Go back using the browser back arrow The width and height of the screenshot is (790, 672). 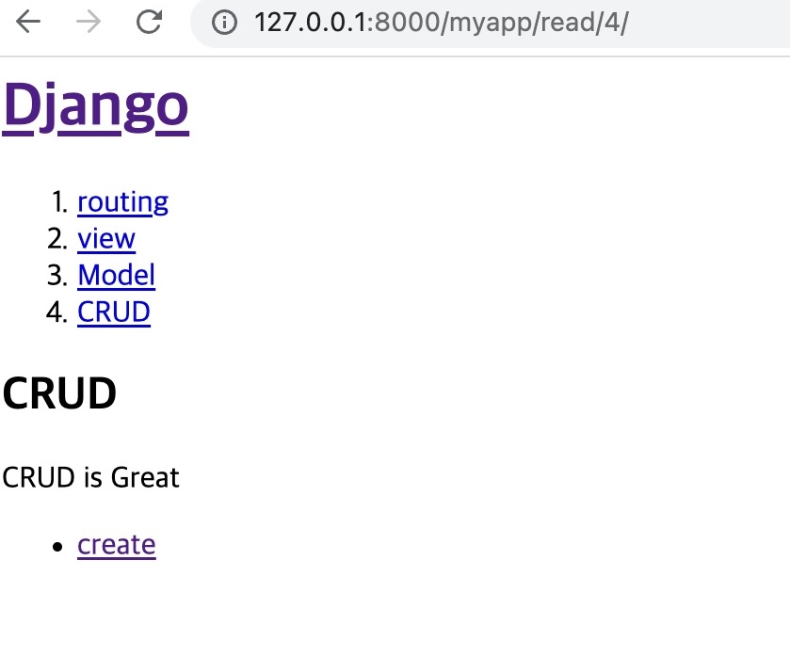click(x=27, y=22)
